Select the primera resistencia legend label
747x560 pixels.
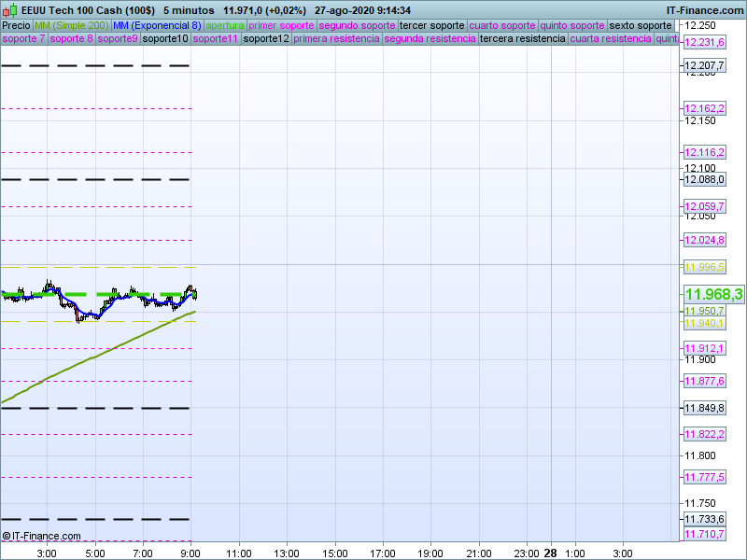point(336,39)
